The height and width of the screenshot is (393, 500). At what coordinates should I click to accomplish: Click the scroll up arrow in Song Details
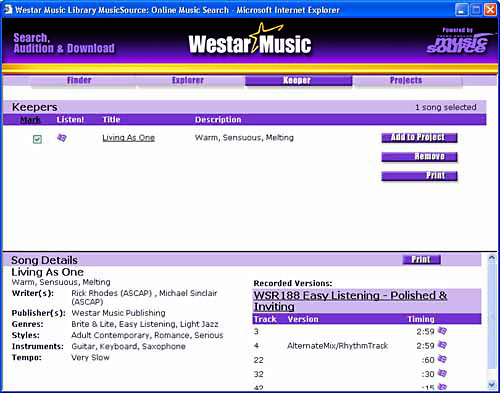(491, 258)
